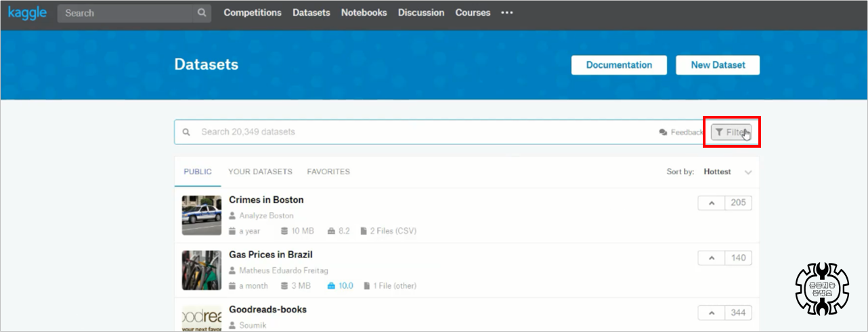Click the database size icon beside 3 MB
868x332 pixels.
pos(284,286)
